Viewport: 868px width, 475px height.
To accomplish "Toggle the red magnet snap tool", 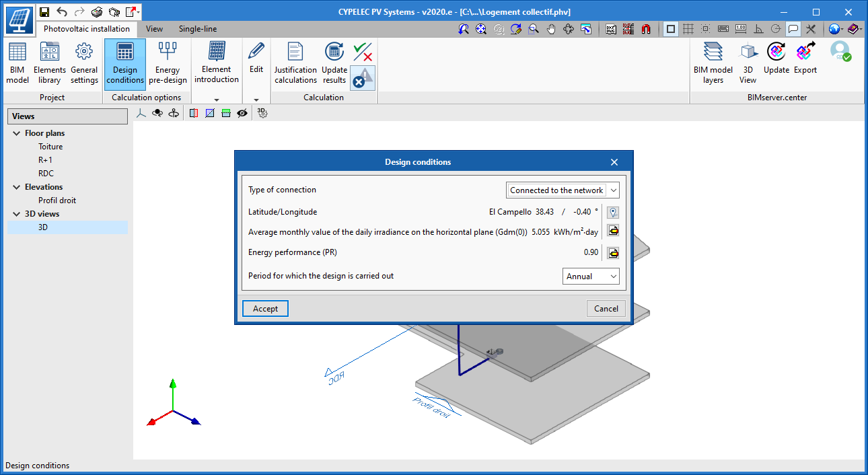I will [646, 29].
